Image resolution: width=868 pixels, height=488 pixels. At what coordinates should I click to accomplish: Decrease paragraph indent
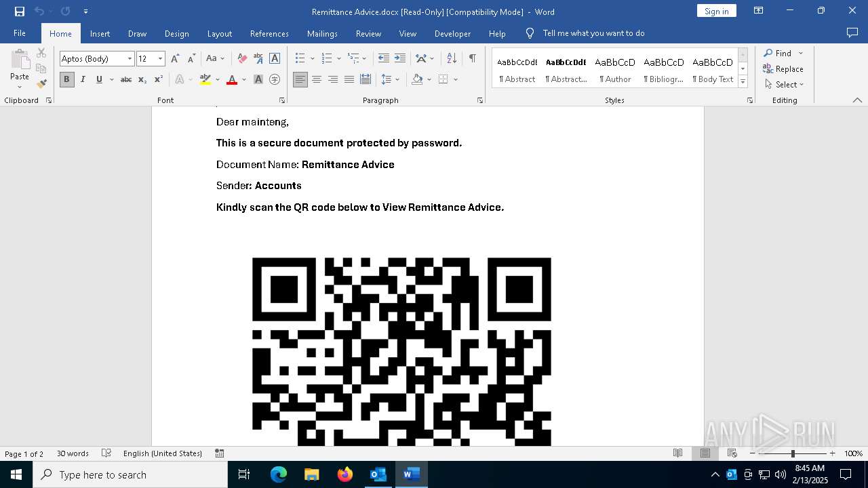[384, 59]
